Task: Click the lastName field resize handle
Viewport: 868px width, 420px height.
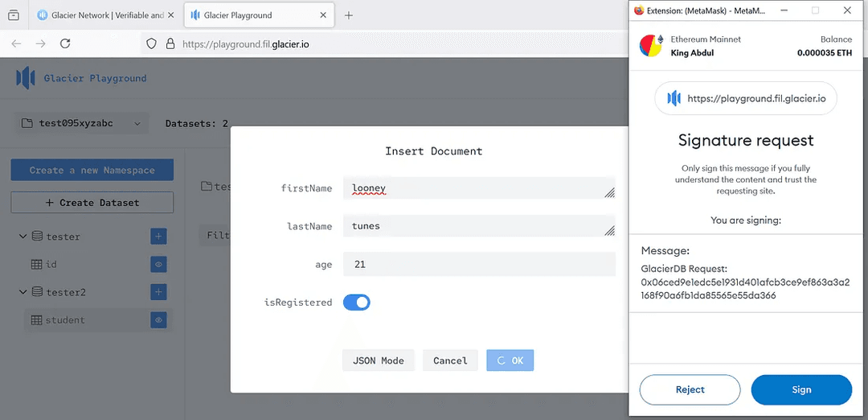Action: coord(609,230)
